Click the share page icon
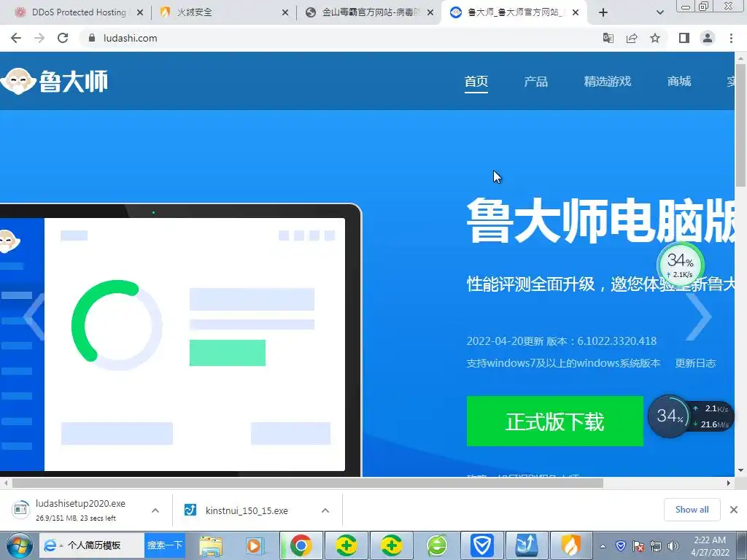This screenshot has height=560, width=747. click(632, 38)
